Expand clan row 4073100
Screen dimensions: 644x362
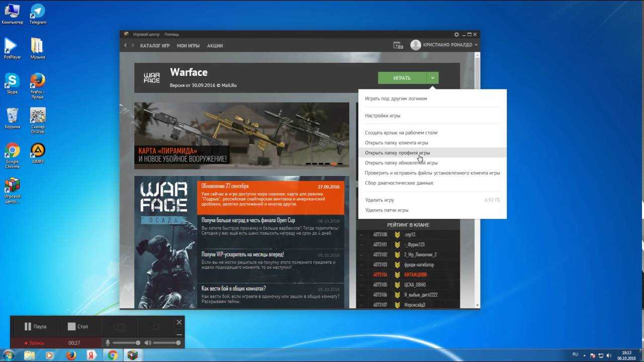[361, 235]
